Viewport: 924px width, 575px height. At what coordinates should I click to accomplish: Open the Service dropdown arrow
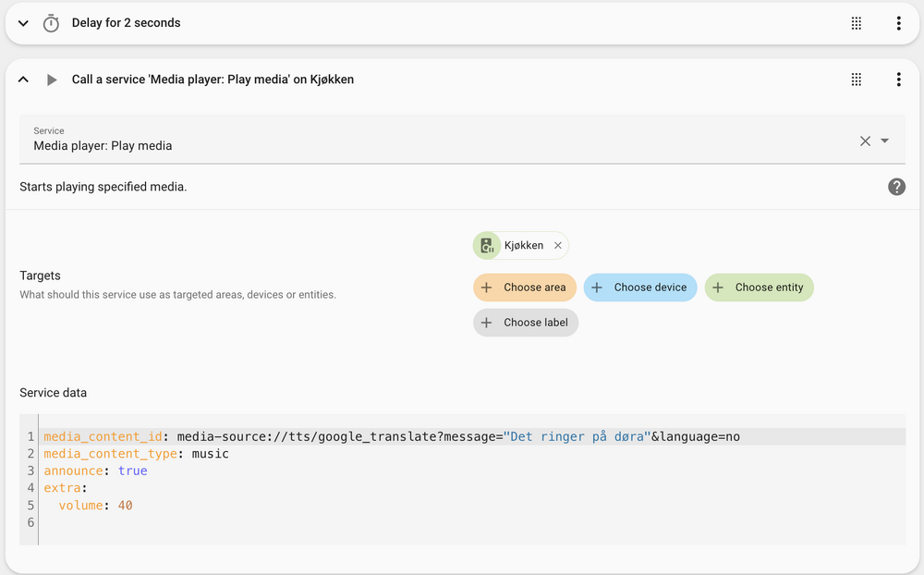pos(885,141)
